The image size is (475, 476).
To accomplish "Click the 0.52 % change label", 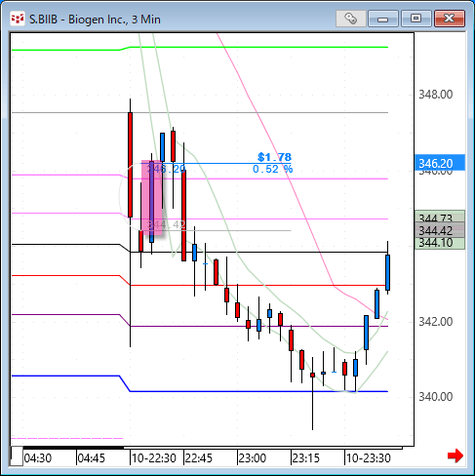I will coord(272,169).
